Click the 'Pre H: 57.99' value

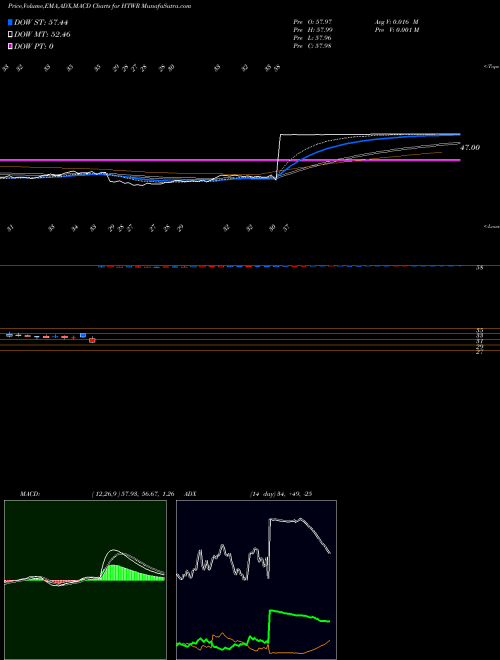tap(313, 30)
